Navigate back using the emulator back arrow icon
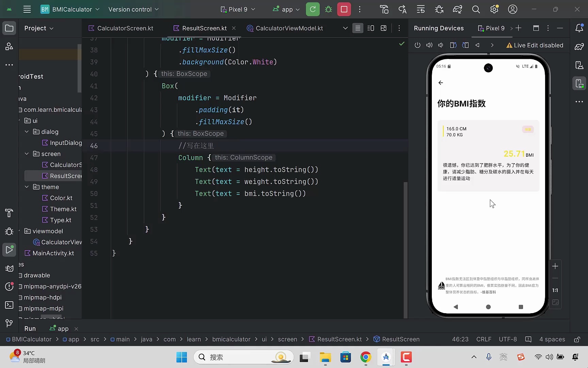This screenshot has height=368, width=588. pos(478,45)
